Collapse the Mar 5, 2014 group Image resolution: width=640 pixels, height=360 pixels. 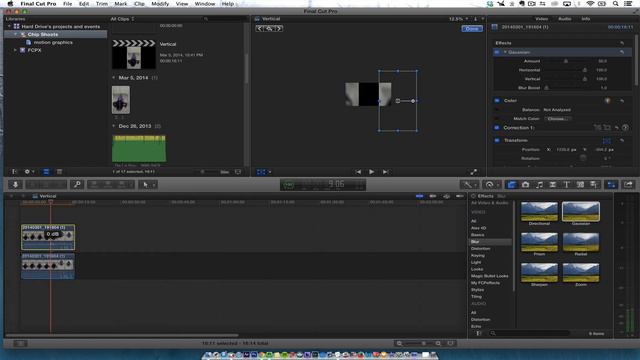114,78
